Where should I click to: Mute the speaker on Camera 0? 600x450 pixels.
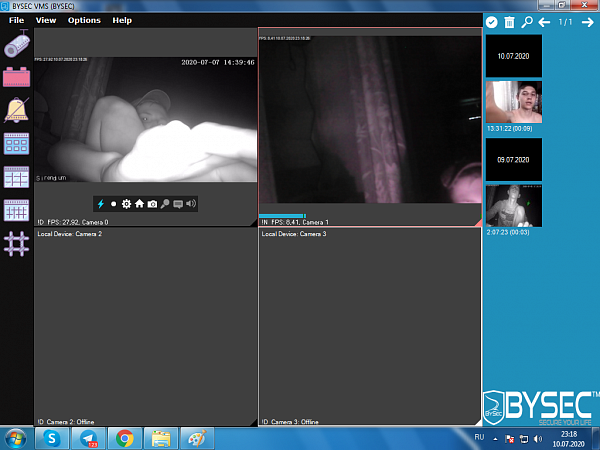click(190, 204)
